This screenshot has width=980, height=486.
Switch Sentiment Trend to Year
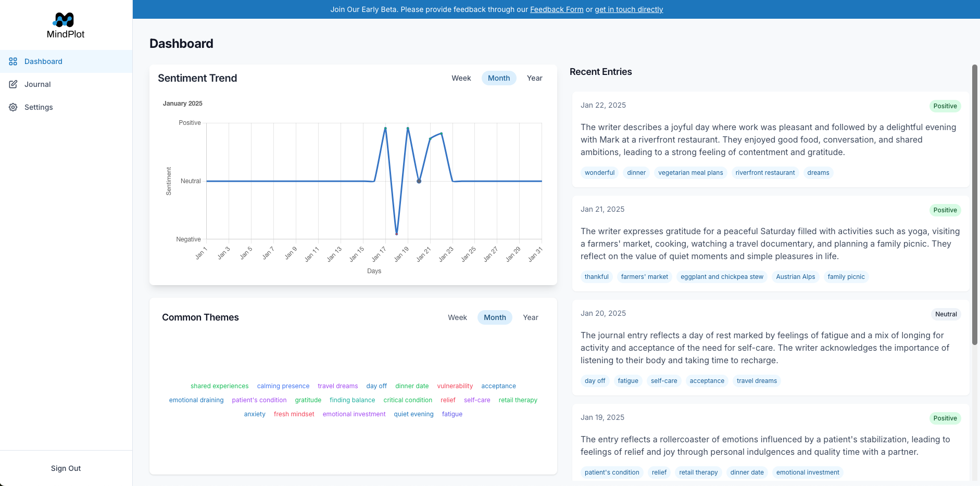tap(534, 78)
